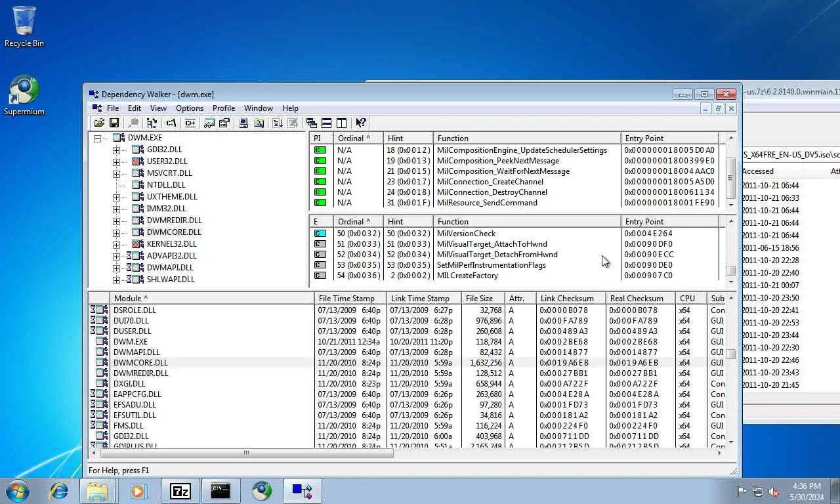Image resolution: width=840 pixels, height=504 pixels.
Task: Open the Edit menu
Action: (135, 108)
